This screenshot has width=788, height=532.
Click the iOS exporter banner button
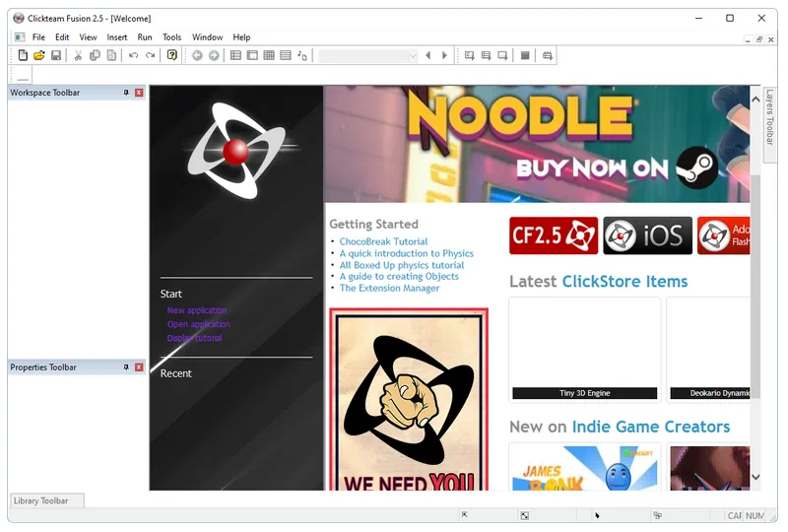[648, 235]
